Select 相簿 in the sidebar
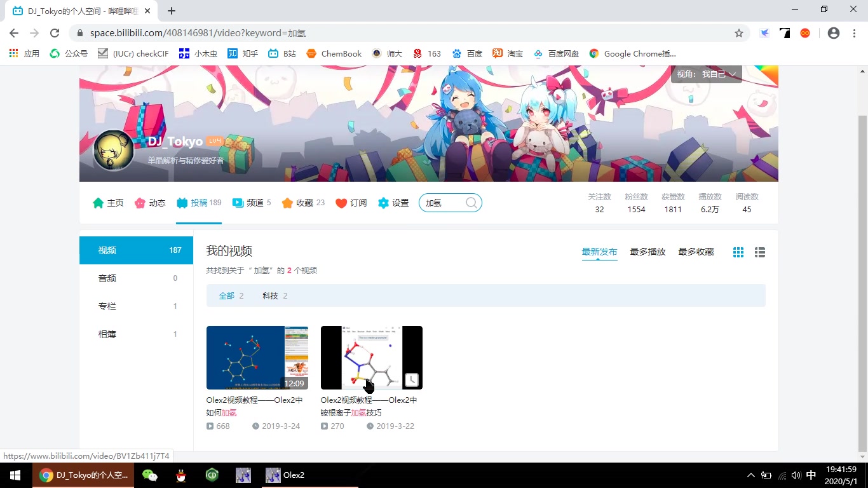868x488 pixels. click(136, 334)
